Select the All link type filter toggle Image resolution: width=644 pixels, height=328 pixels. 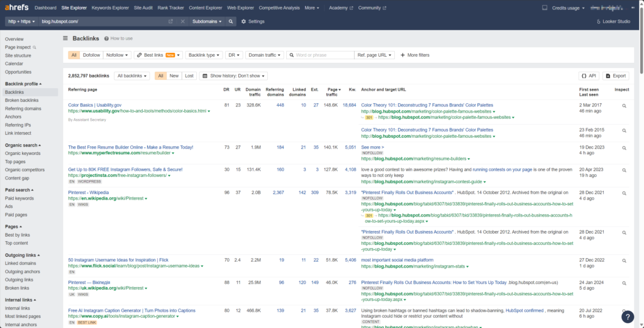coord(74,55)
